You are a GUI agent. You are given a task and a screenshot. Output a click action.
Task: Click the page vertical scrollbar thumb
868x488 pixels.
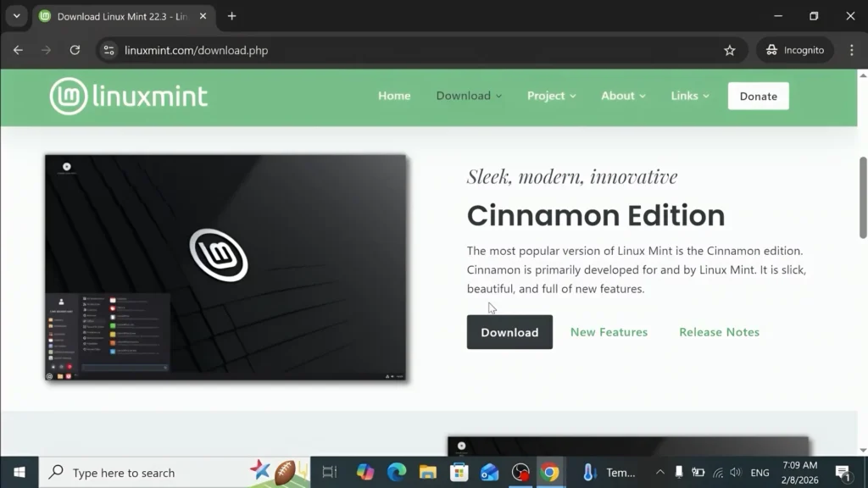[863, 197]
